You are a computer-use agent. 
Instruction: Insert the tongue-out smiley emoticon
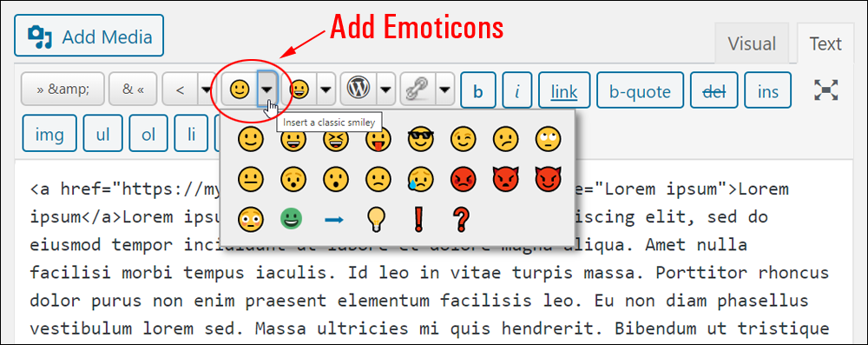[378, 139]
